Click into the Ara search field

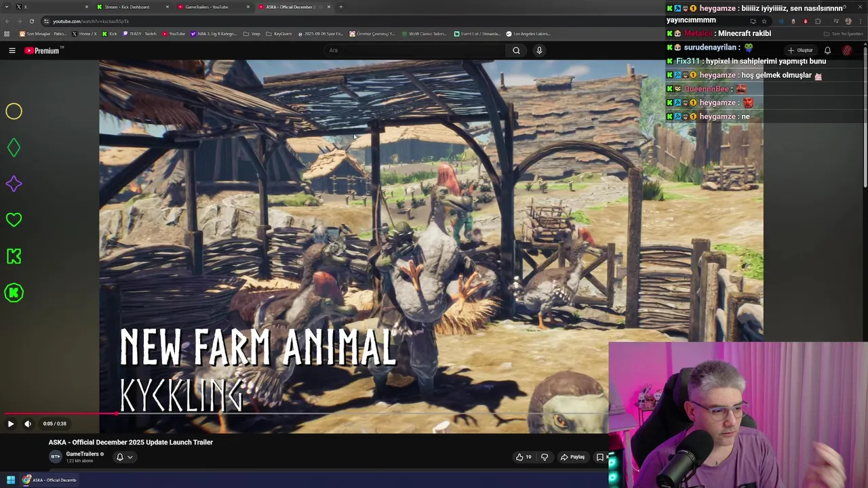(415, 50)
